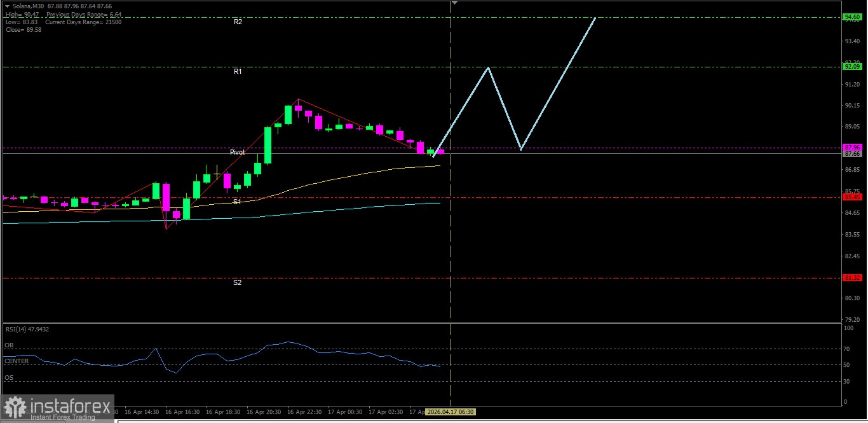Click the CENTER level label in RSI
This screenshot has height=423, width=868.
(16, 361)
